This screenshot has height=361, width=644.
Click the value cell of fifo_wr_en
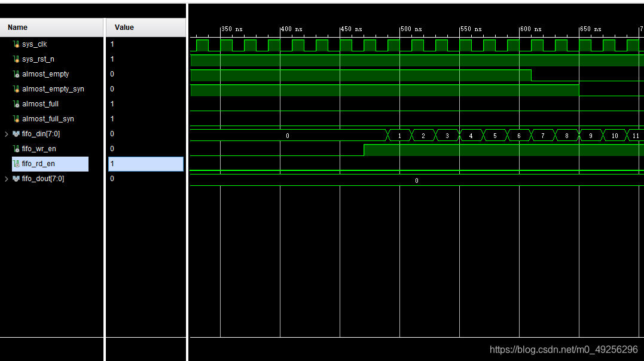[x=146, y=149]
